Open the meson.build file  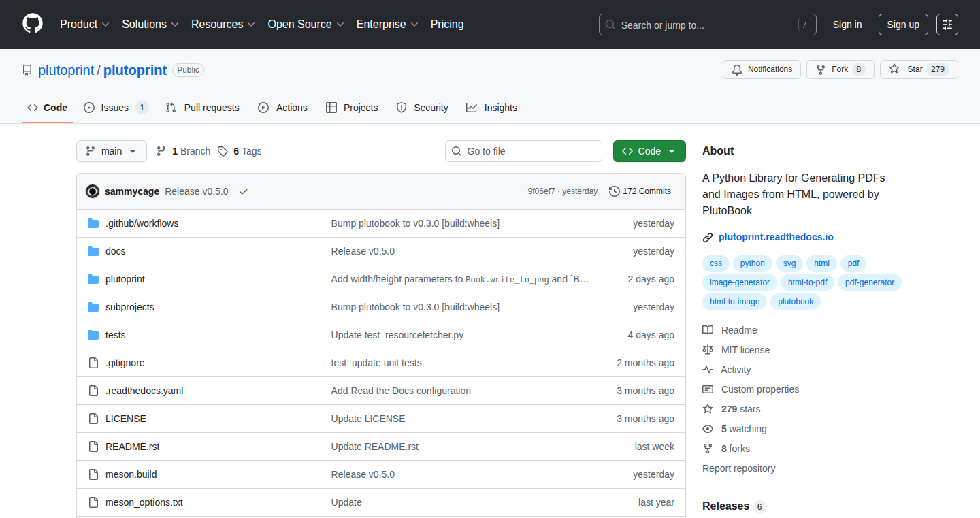(x=131, y=474)
